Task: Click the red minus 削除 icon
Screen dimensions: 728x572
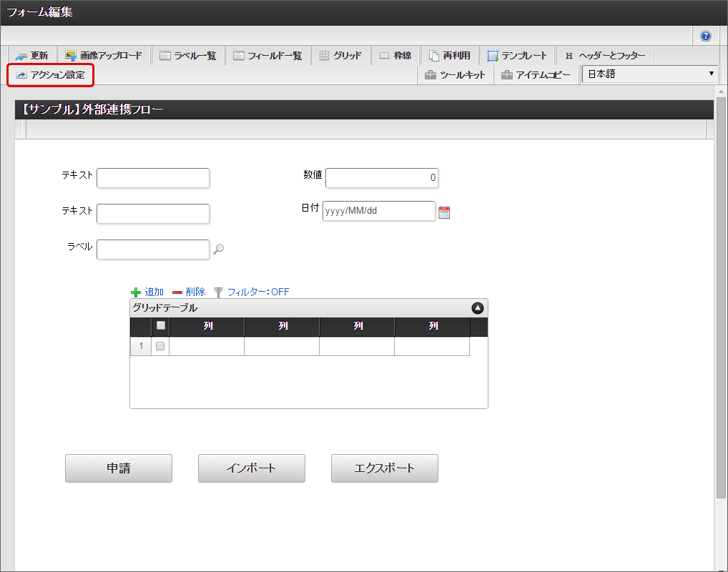Action: [177, 292]
